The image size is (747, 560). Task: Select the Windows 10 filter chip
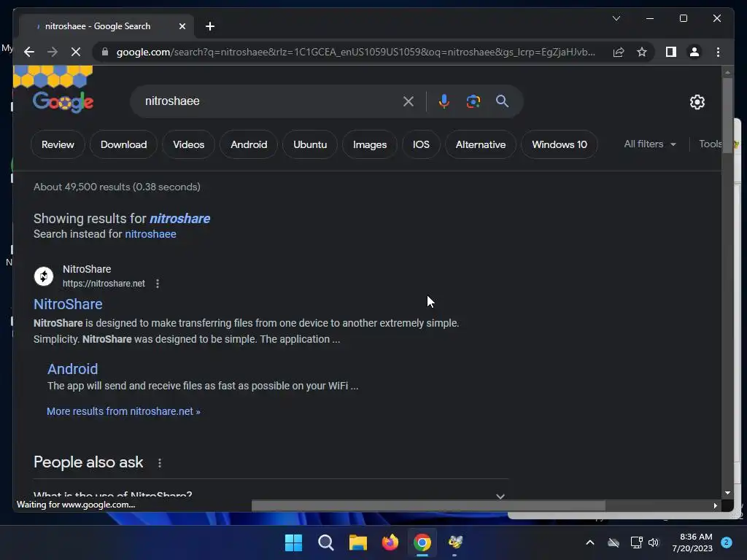point(560,144)
